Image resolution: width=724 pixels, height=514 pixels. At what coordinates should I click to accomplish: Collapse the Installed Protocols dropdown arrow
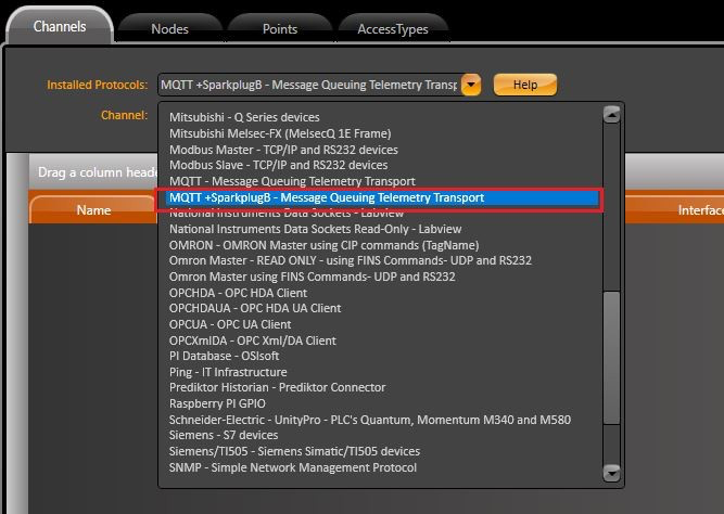[x=471, y=85]
